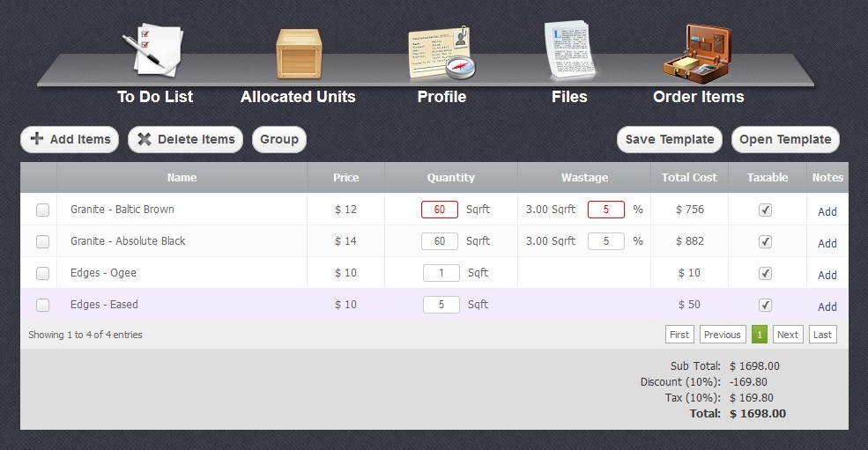This screenshot has height=450, width=868.
Task: Uncheck Taxable for Granite - Absolute Black
Action: coord(766,241)
